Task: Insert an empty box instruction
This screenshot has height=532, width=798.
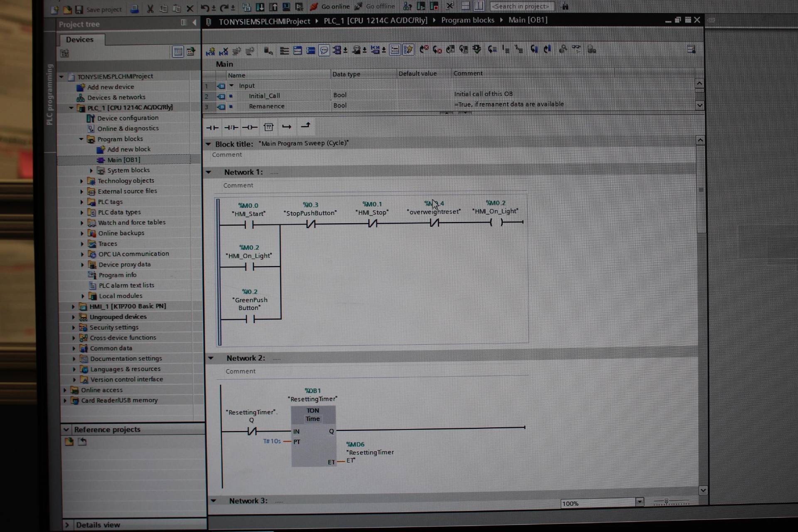Action: (268, 127)
